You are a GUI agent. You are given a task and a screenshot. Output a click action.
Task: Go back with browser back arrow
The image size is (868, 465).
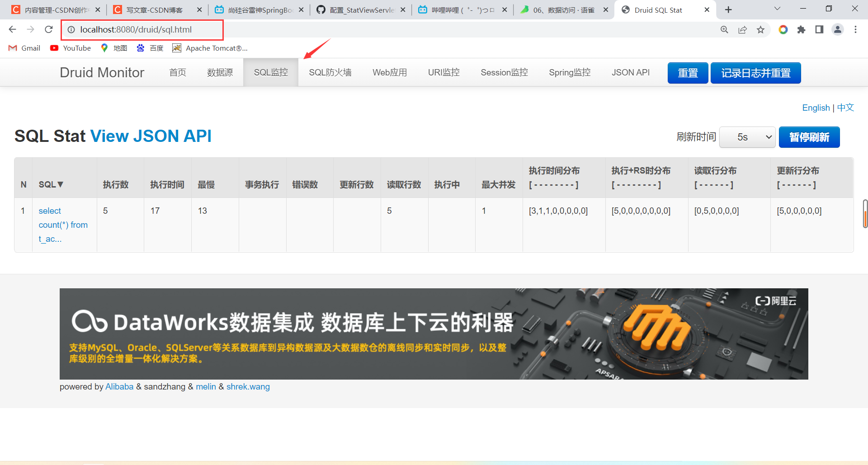(x=12, y=29)
